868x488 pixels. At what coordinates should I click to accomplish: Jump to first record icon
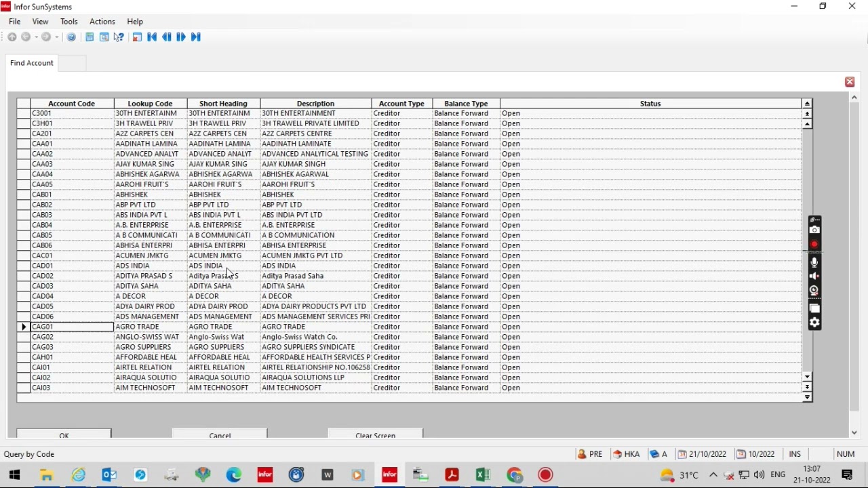click(152, 37)
